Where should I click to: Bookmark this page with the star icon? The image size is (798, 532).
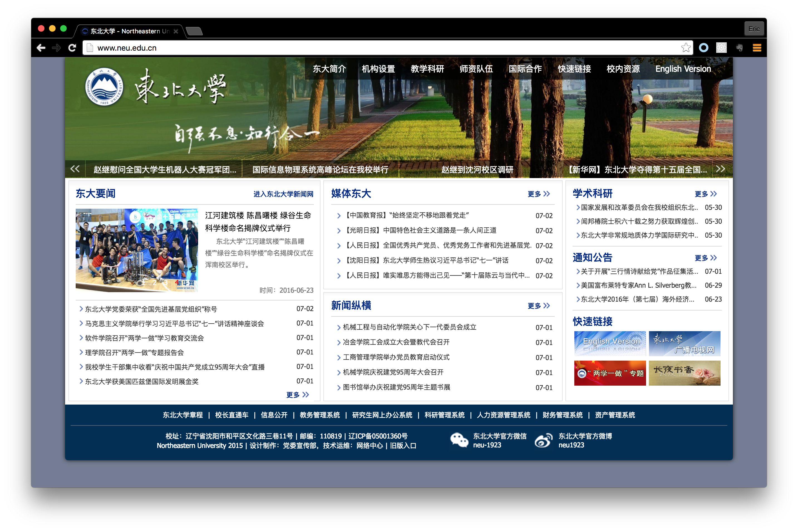[686, 48]
